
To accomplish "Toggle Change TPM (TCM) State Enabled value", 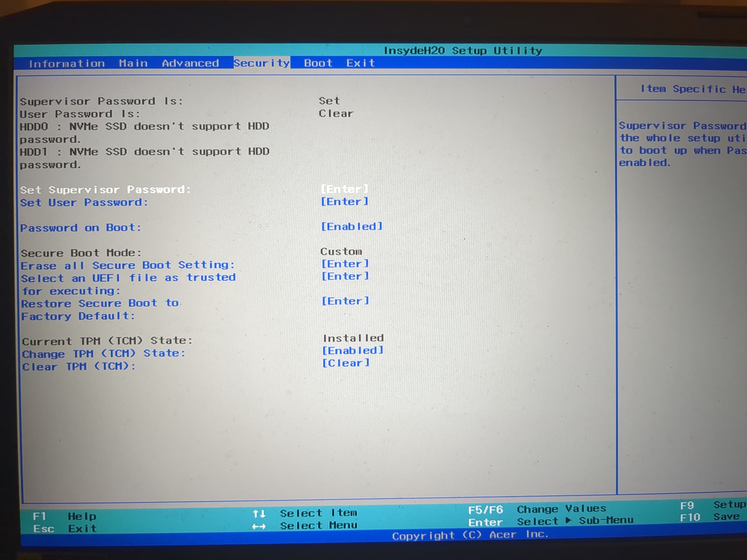I will [x=352, y=350].
